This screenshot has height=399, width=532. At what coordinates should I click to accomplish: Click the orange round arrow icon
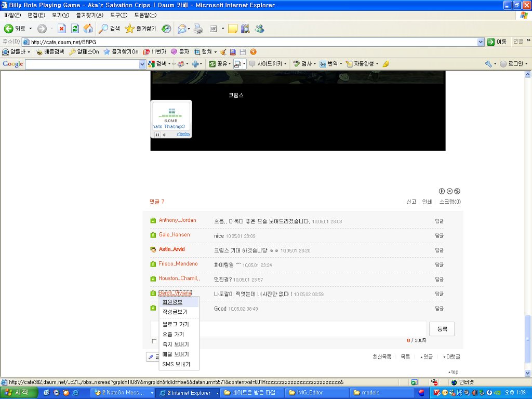(x=253, y=52)
